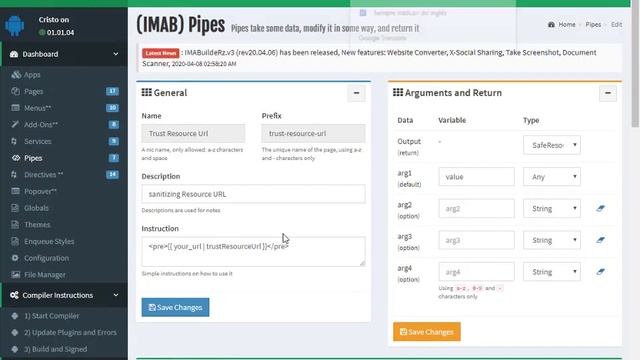Click the page vertical scrollbar
Image resolution: width=640 pixels, height=360 pixels.
click(635, 65)
